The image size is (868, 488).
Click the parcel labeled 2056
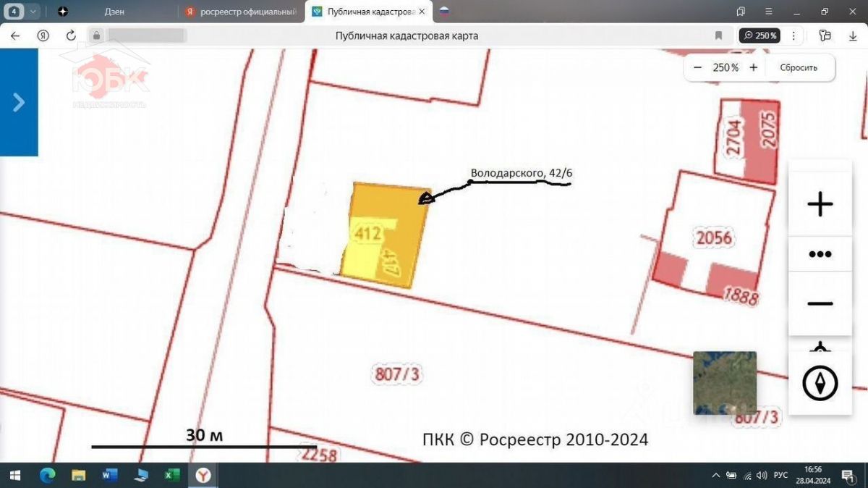tap(713, 237)
